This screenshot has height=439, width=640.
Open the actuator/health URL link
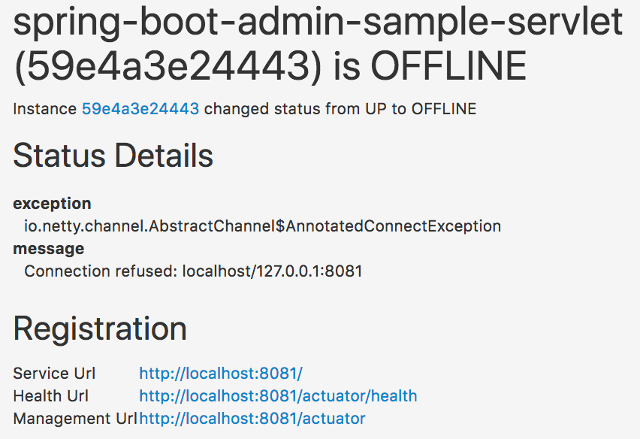click(278, 396)
